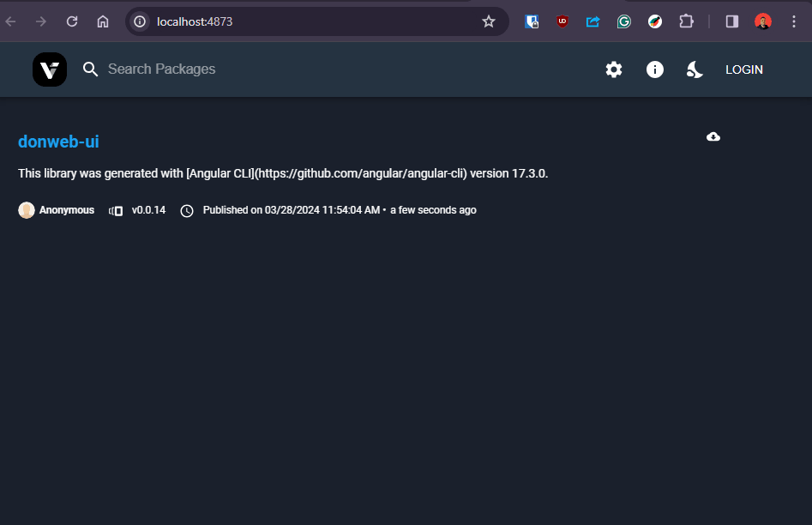The height and width of the screenshot is (525, 812).
Task: Click the Verdaccio logo icon
Action: [x=49, y=69]
